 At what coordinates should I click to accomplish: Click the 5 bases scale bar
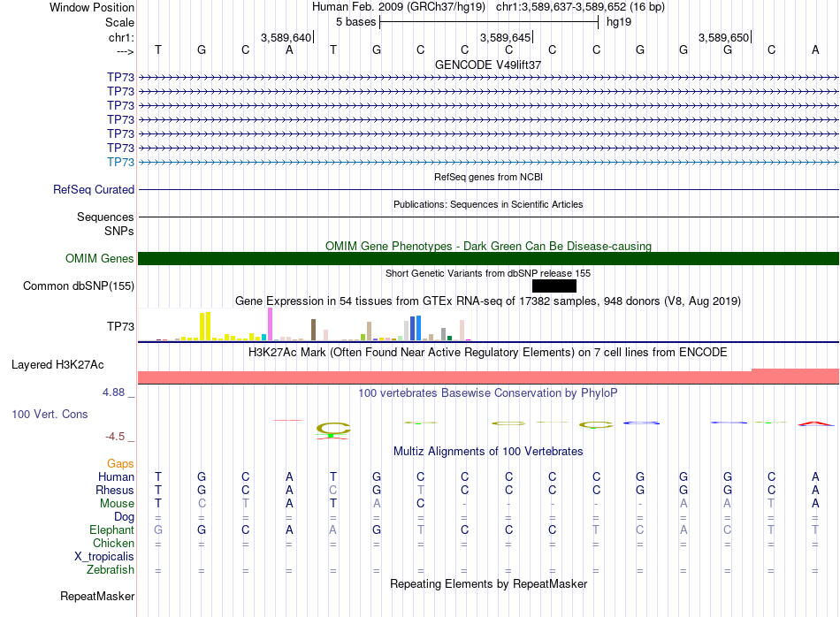pyautogui.click(x=489, y=22)
